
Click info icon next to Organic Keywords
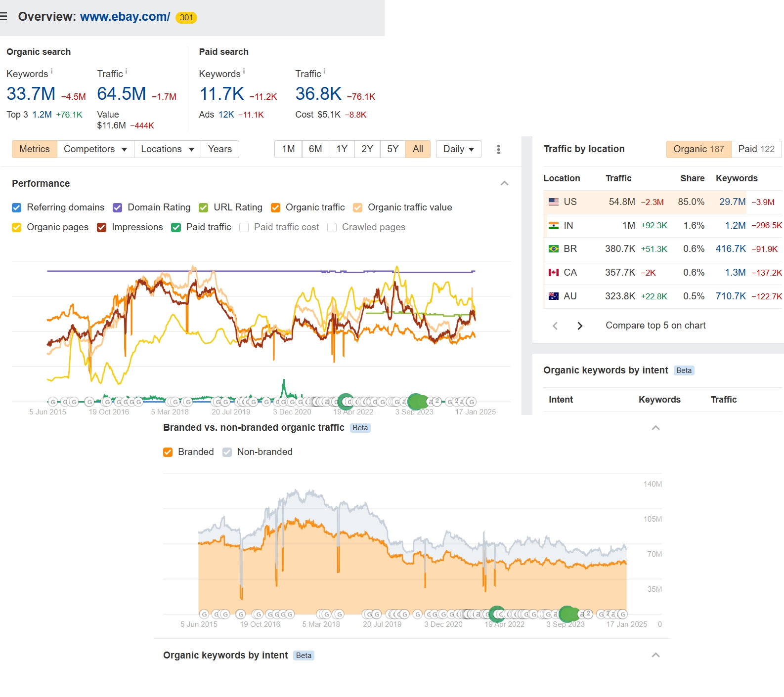(x=52, y=72)
